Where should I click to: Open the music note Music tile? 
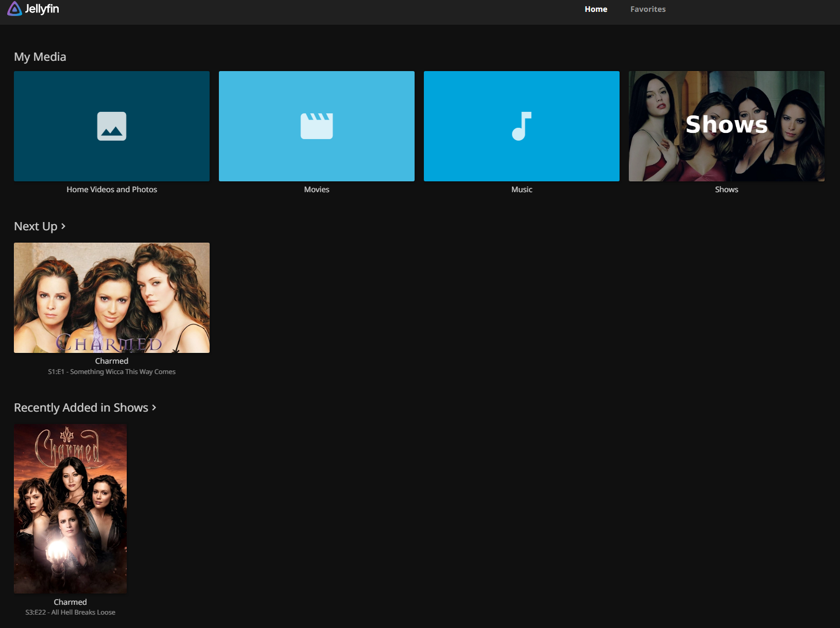coord(522,126)
